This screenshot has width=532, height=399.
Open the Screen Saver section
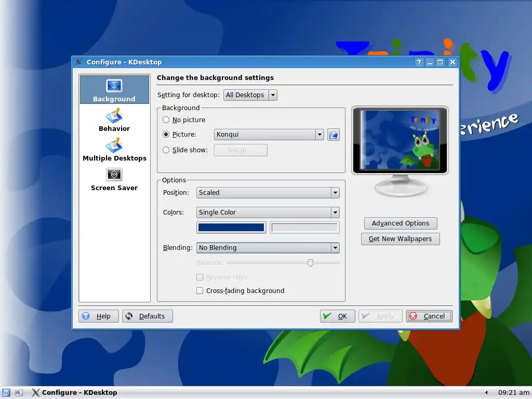point(114,179)
